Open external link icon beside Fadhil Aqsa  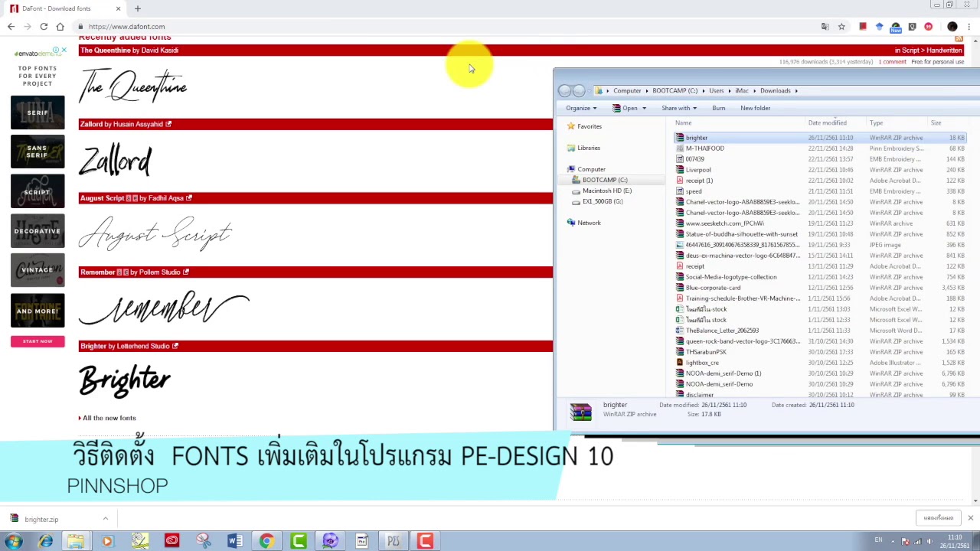189,198
